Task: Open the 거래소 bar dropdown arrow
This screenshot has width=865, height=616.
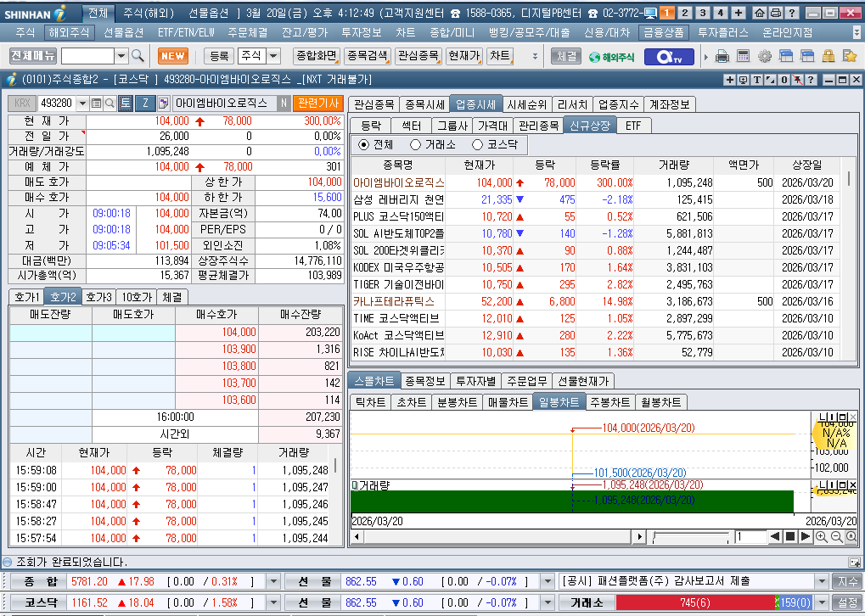Action: pyautogui.click(x=822, y=602)
